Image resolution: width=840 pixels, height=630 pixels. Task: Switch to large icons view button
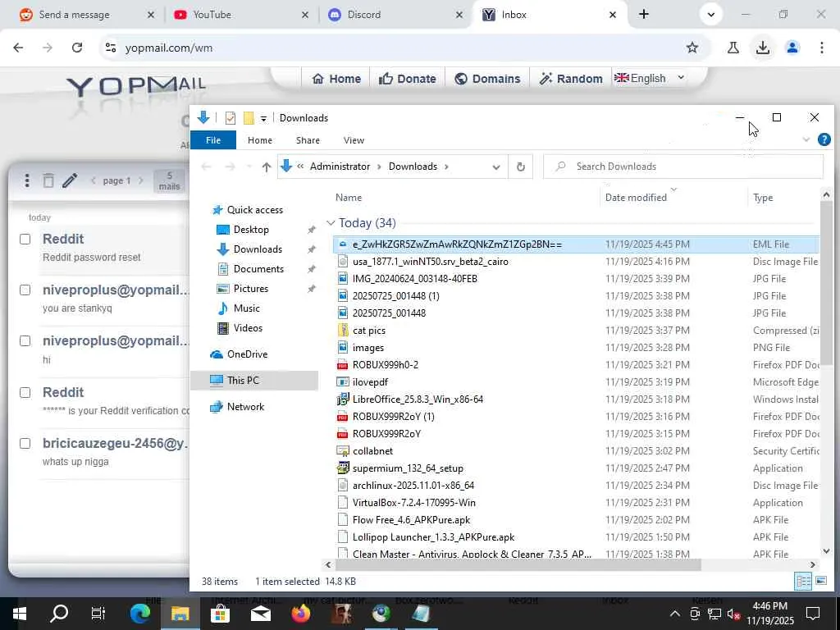[820, 582]
